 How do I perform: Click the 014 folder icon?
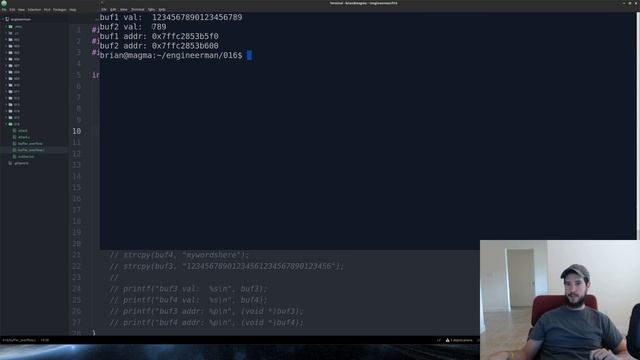pyautogui.click(x=11, y=111)
